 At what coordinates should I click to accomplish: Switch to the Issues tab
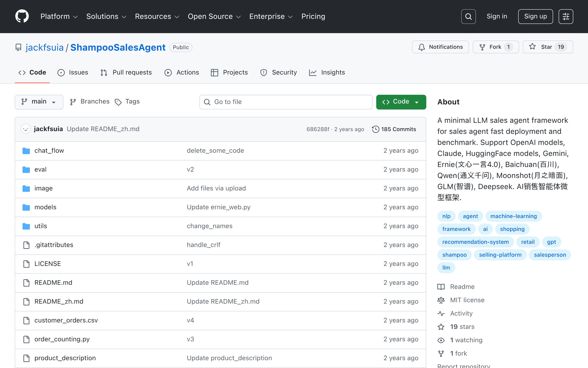point(73,72)
